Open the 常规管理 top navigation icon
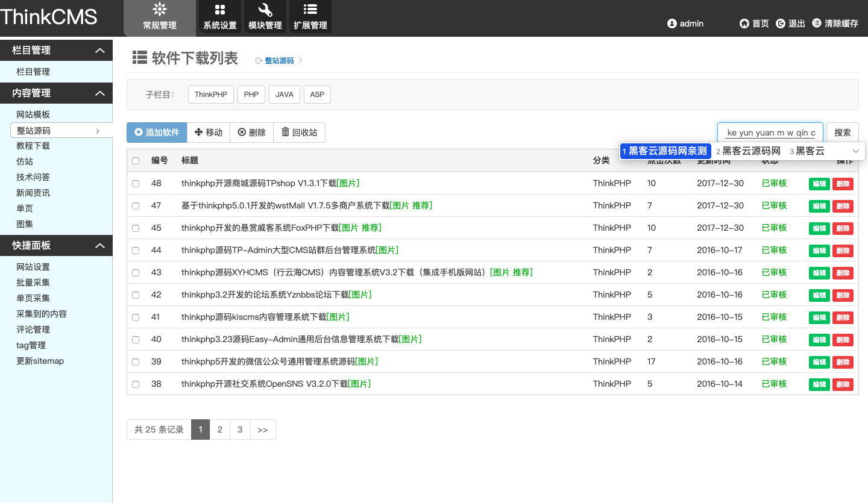The height and width of the screenshot is (503, 868). click(x=160, y=10)
